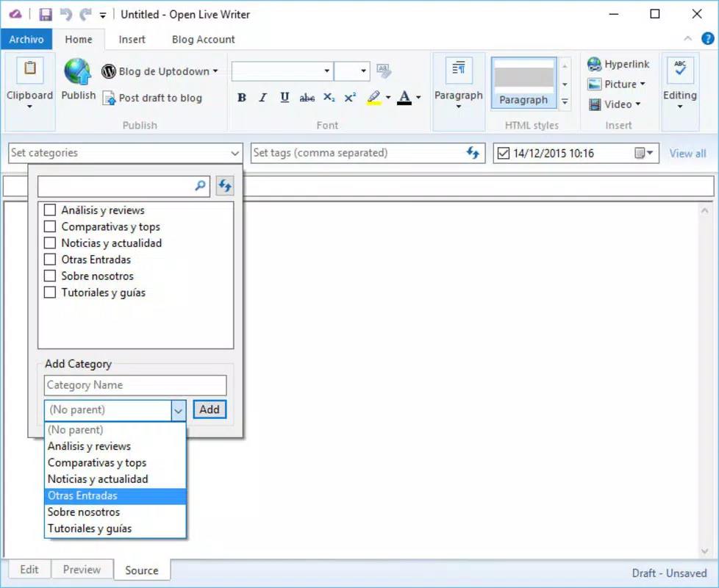This screenshot has height=588, width=719.
Task: Check the Otras Entradas category
Action: [50, 259]
